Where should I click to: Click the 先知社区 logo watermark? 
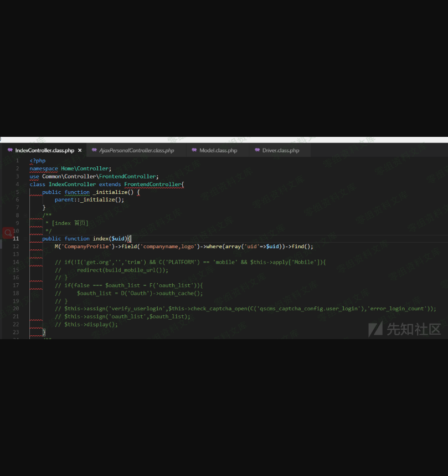click(x=405, y=329)
